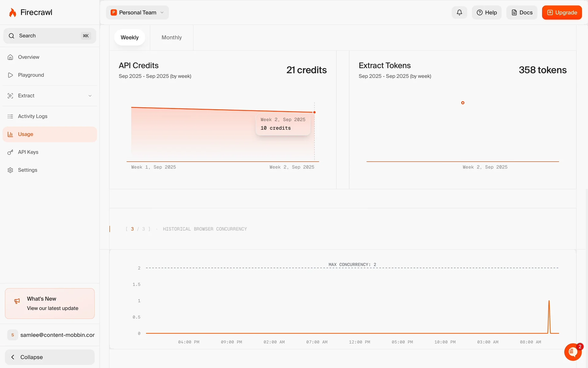Screen dimensions: 588x368
Task: Click the Overview home icon
Action: pos(10,57)
